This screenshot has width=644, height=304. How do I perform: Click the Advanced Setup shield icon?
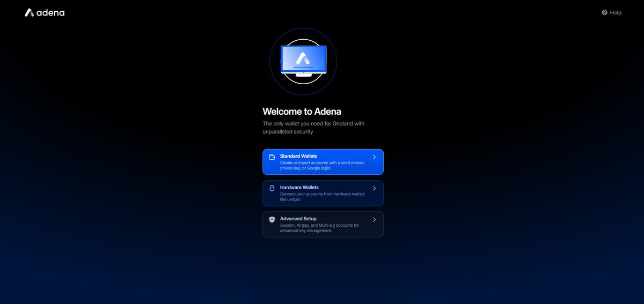pyautogui.click(x=272, y=219)
